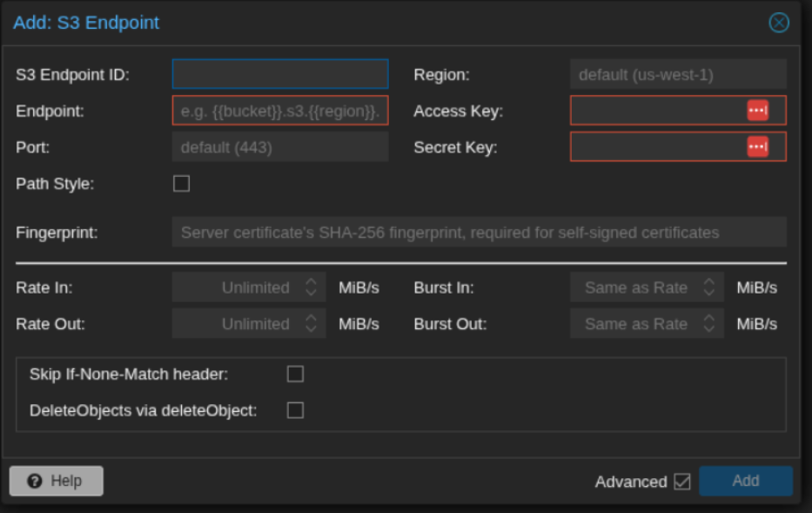The image size is (812, 513).
Task: Click the Help question mark icon
Action: (35, 481)
